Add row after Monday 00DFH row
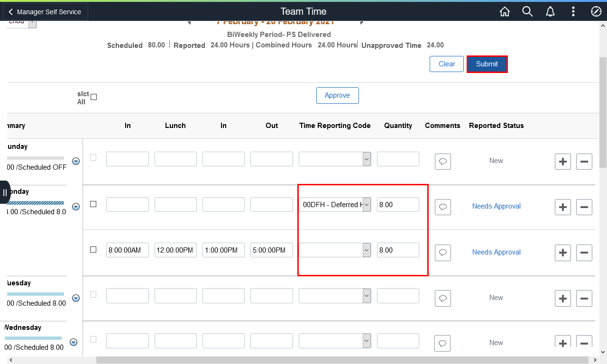607x364 pixels. (x=563, y=207)
